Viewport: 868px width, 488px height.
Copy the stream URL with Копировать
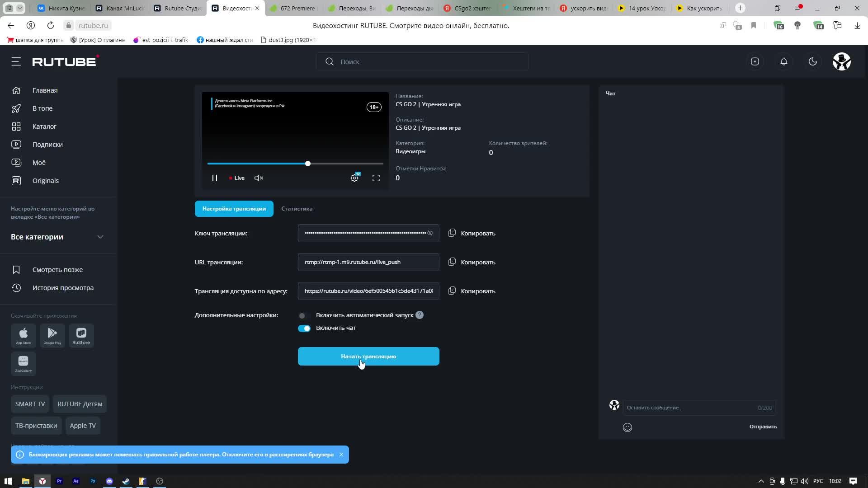tap(472, 262)
